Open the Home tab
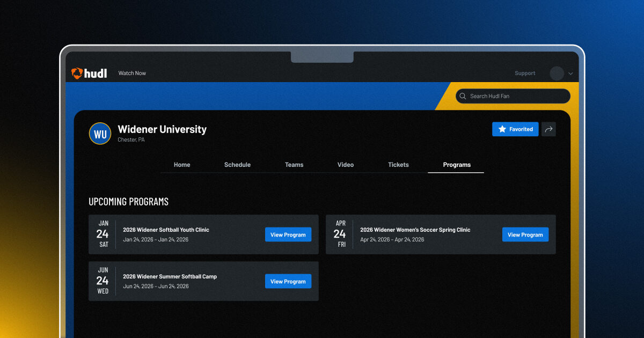Screen dimensions: 644x338 [x=182, y=165]
